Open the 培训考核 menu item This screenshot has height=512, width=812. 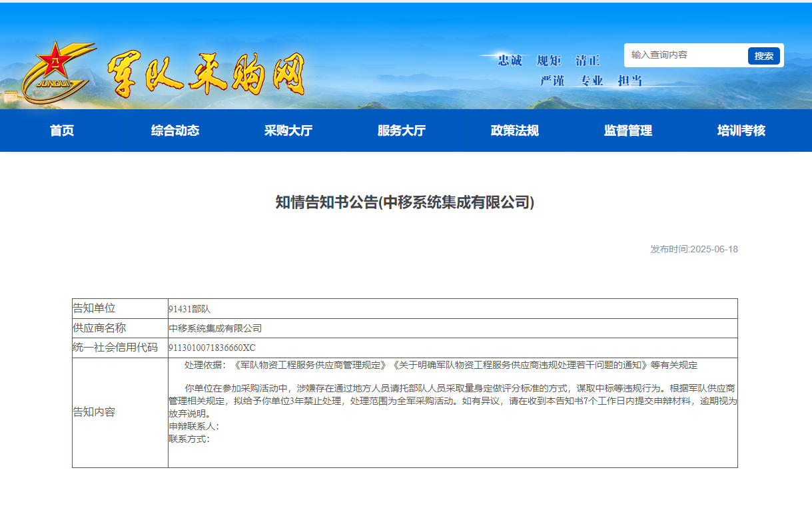(x=741, y=130)
